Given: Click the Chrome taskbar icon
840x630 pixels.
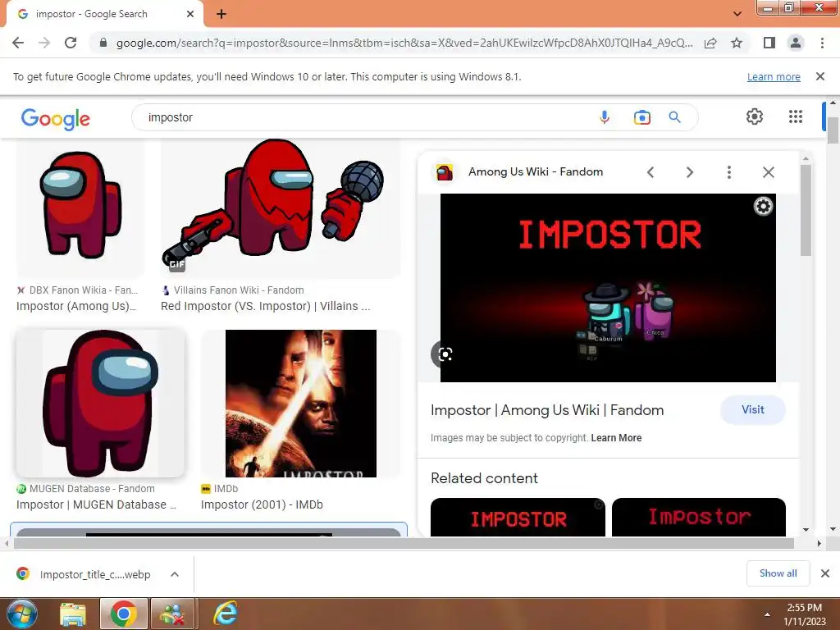Looking at the screenshot, I should tap(124, 614).
